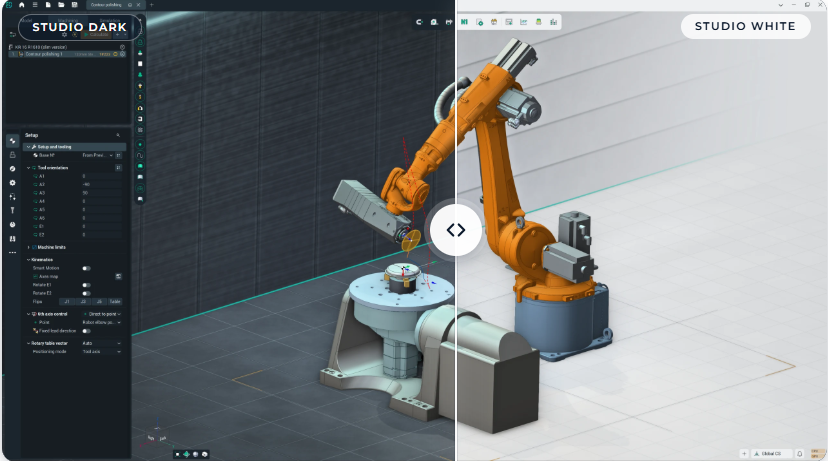The height and width of the screenshot is (461, 828).
Task: Click Base Nº settings icon button
Action: [118, 155]
